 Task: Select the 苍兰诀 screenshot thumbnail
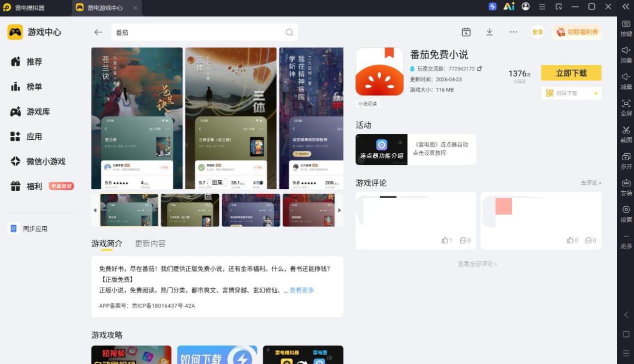click(x=129, y=210)
